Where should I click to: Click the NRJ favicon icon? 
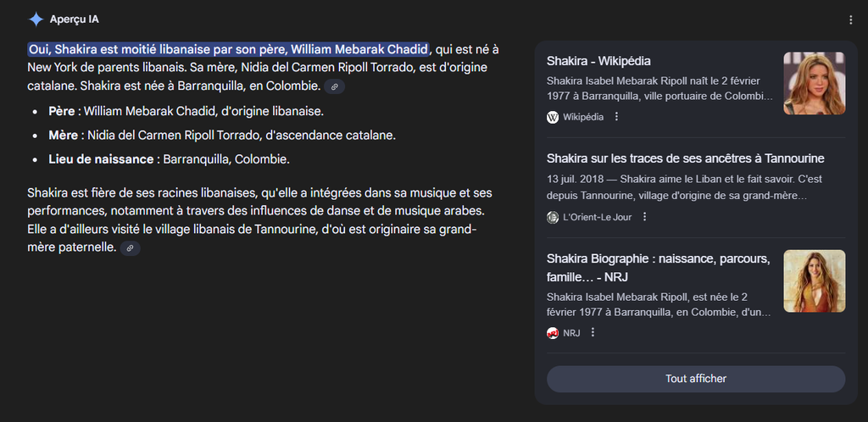point(553,333)
